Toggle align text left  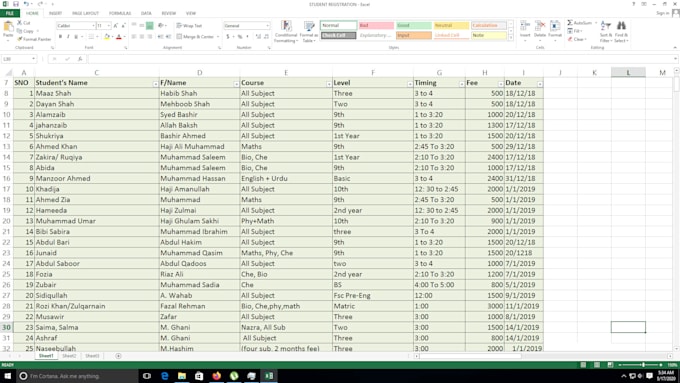134,37
